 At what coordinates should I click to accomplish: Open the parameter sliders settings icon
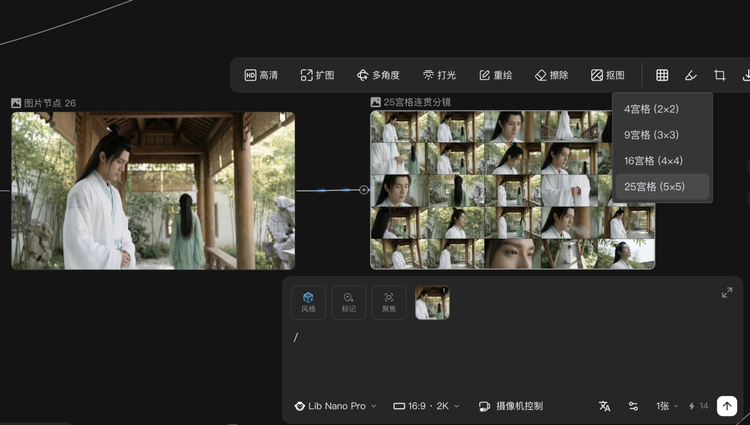point(633,406)
